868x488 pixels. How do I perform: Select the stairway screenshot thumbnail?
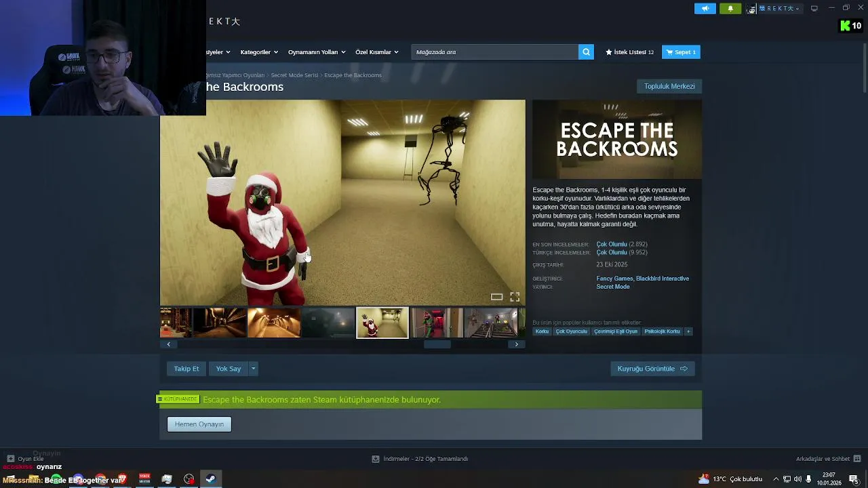tap(491, 323)
